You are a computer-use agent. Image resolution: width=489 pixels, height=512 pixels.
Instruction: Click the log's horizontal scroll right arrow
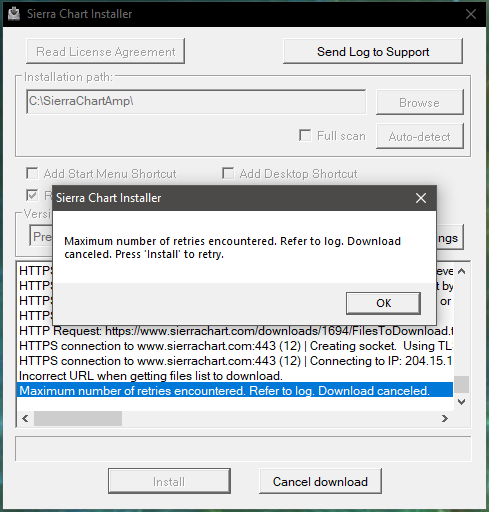point(445,418)
